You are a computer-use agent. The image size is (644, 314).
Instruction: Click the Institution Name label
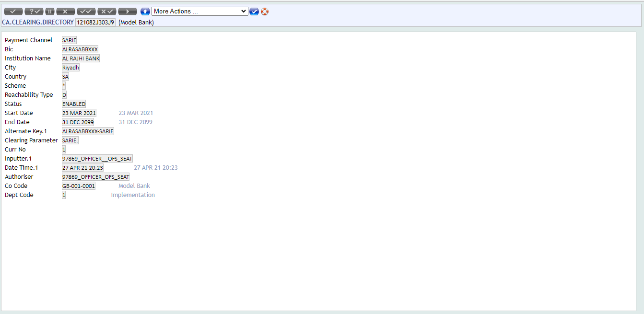coord(28,58)
